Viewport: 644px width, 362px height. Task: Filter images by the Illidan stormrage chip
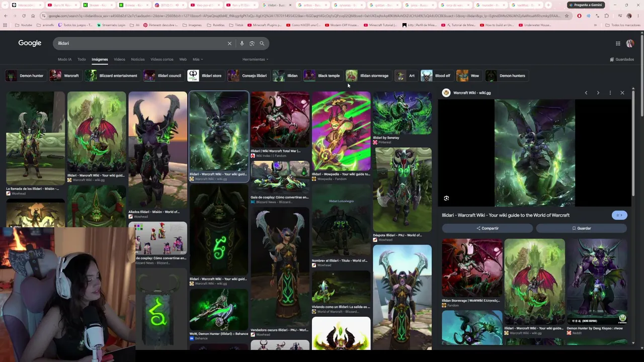coord(367,76)
